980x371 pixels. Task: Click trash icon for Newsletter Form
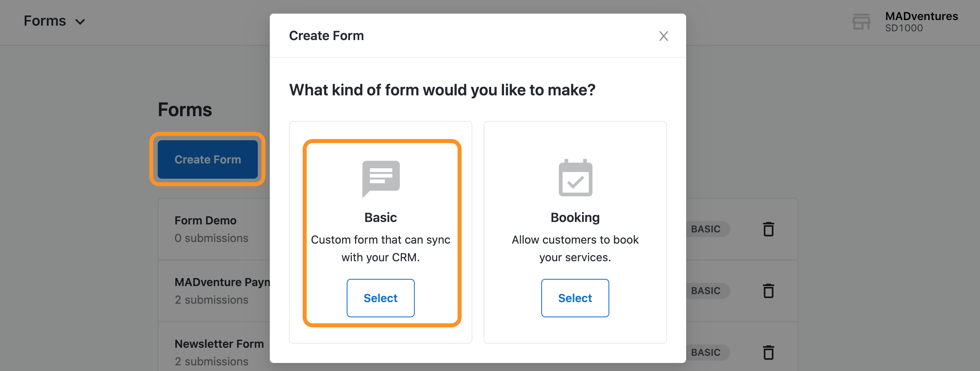coord(768,353)
